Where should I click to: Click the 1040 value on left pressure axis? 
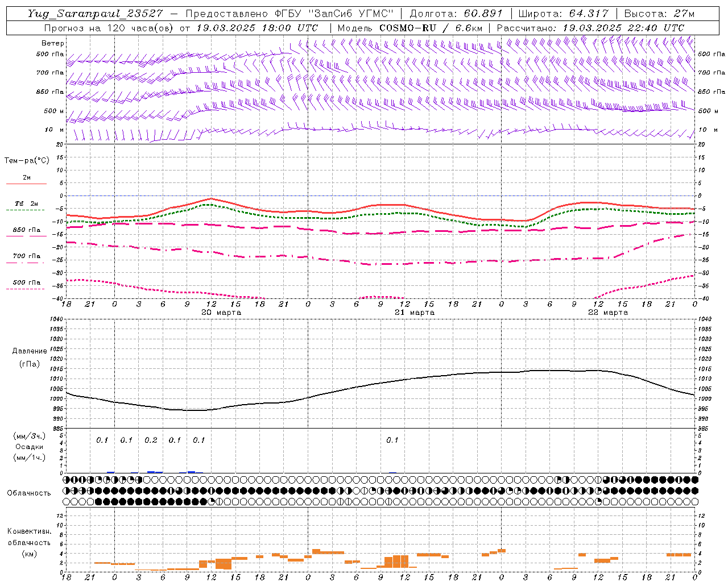pos(57,319)
